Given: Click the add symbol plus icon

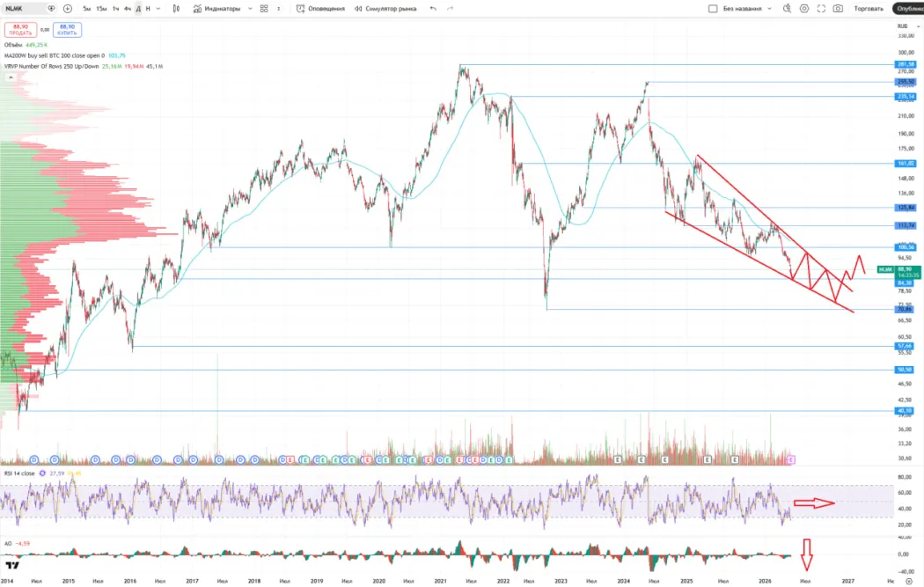Looking at the screenshot, I should click(68, 8).
